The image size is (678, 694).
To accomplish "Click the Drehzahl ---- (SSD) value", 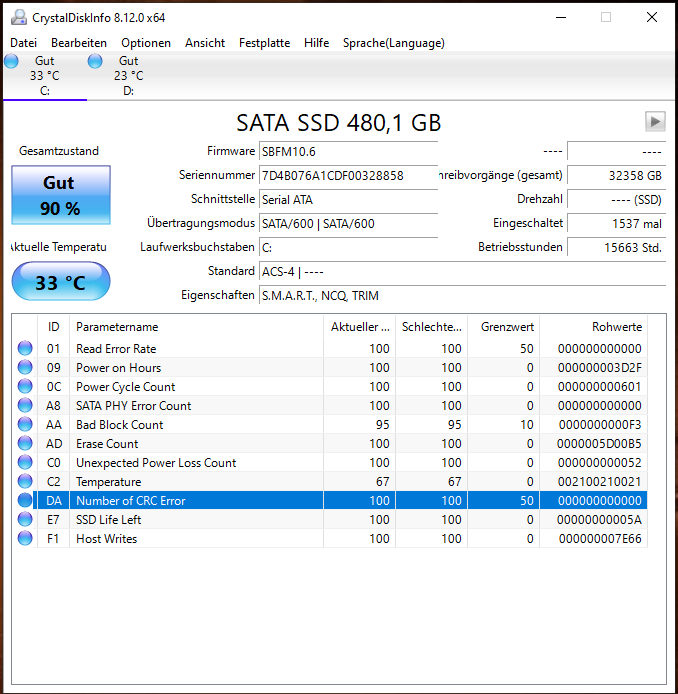I will click(x=616, y=200).
